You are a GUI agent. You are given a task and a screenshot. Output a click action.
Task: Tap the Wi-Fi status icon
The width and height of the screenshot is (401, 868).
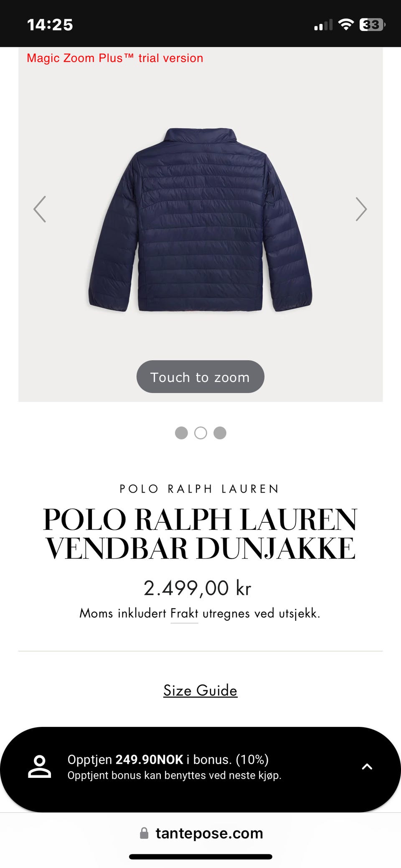pos(346,24)
